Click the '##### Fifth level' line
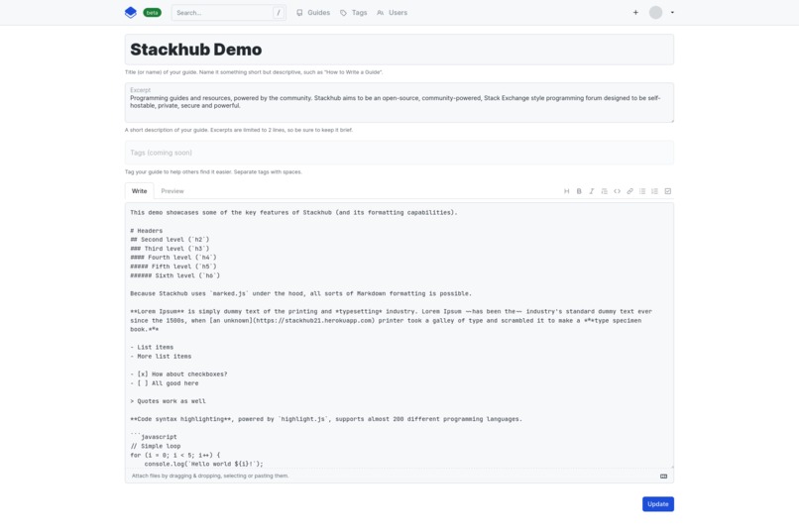Viewport: 799px width, 532px height. (173, 266)
